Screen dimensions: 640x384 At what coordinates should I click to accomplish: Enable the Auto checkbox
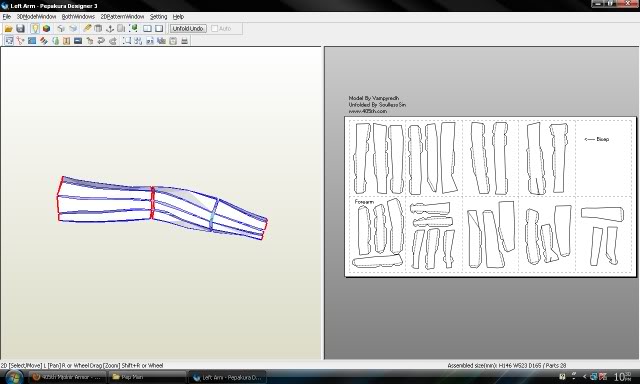click(x=215, y=29)
